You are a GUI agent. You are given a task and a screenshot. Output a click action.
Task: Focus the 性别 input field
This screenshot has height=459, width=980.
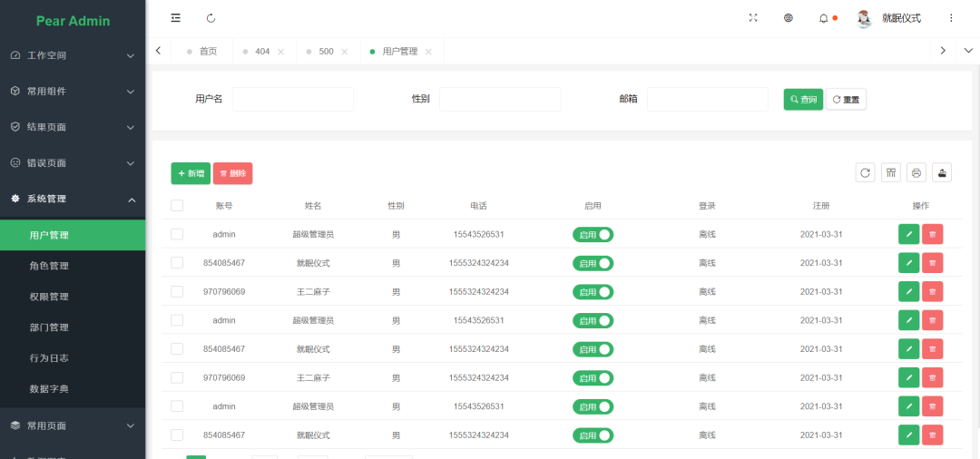point(500,99)
